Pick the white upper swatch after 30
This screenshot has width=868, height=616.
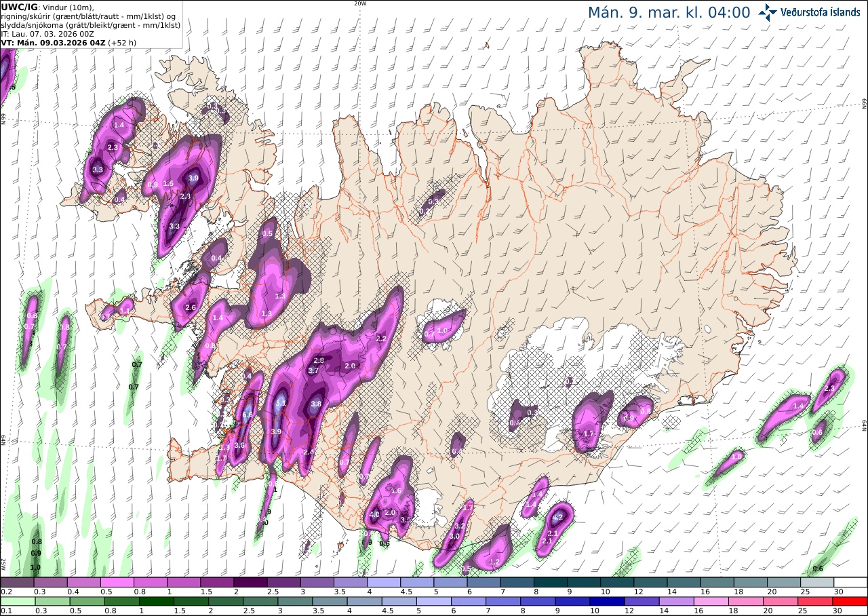tap(850, 582)
